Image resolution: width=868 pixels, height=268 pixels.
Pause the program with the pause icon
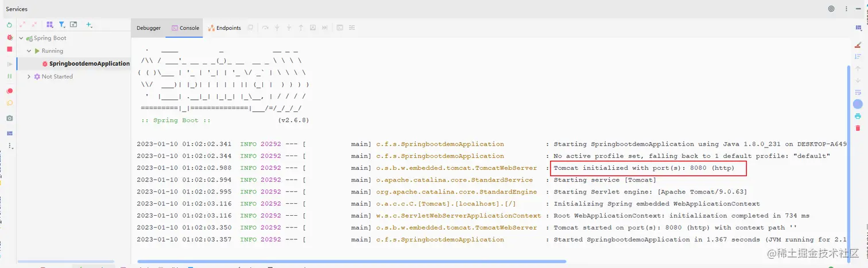click(x=9, y=76)
